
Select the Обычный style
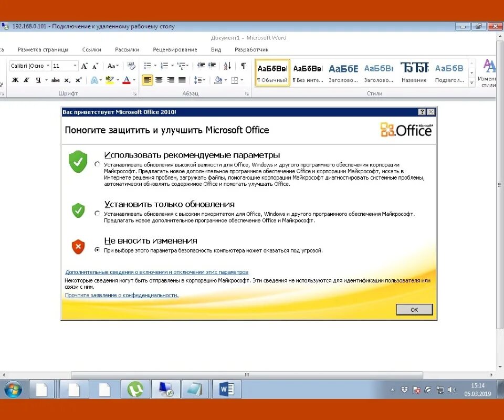pyautogui.click(x=272, y=72)
